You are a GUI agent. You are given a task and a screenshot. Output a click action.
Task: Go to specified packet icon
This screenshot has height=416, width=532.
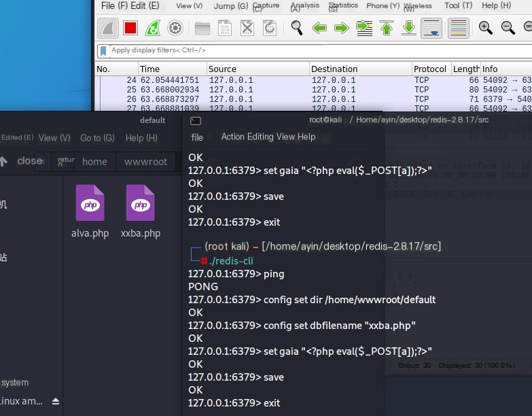point(364,28)
